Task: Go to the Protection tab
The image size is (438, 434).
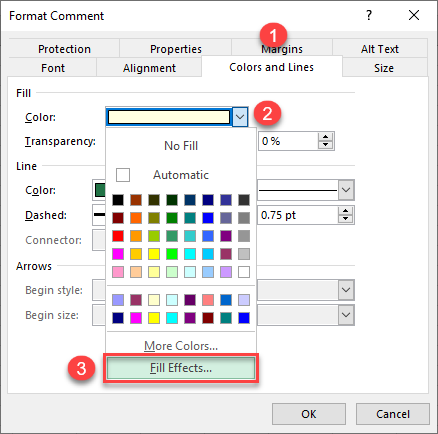Action: 64,49
